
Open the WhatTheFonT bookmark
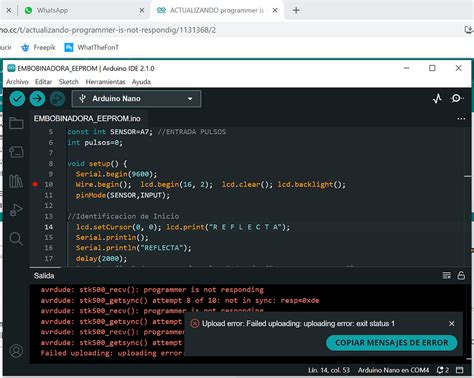92,47
